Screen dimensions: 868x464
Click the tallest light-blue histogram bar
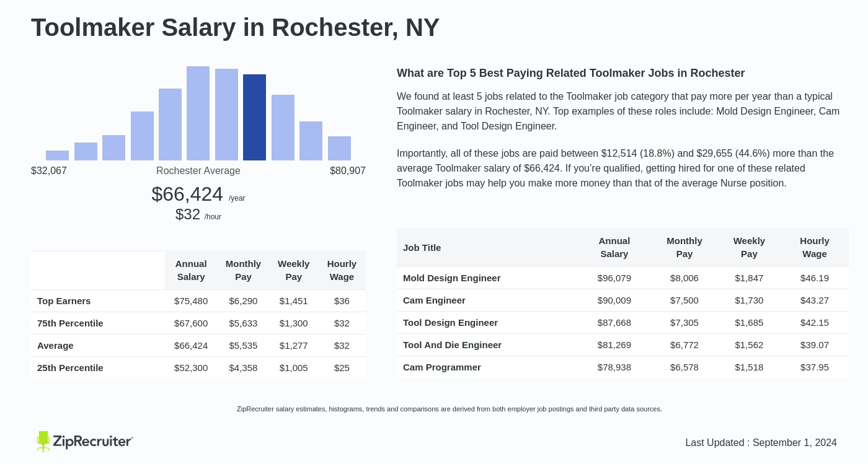(198, 113)
